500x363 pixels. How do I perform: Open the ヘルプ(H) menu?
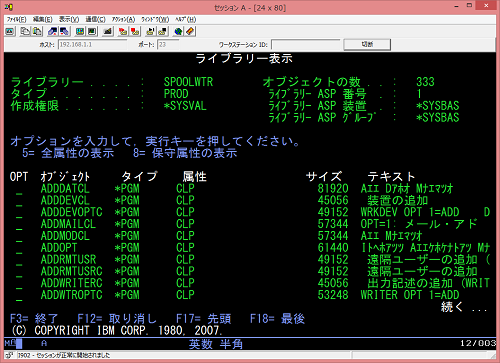[x=186, y=19]
